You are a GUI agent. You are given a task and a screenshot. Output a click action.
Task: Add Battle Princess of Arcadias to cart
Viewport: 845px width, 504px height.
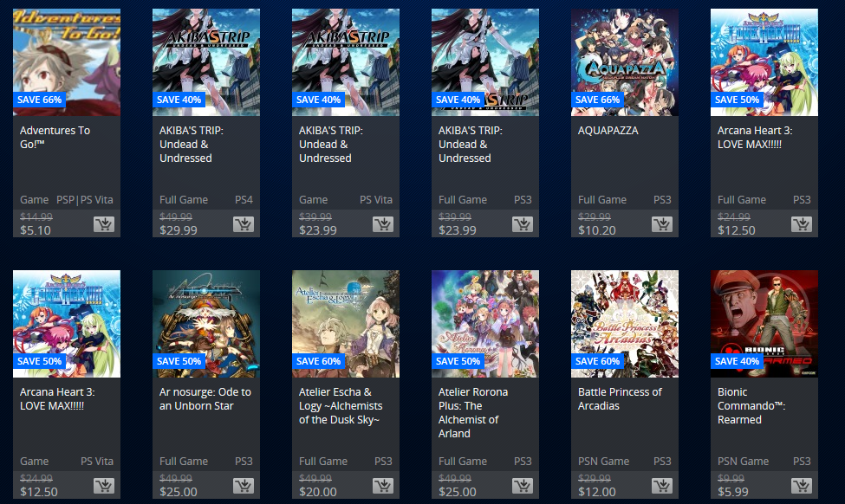pos(662,486)
